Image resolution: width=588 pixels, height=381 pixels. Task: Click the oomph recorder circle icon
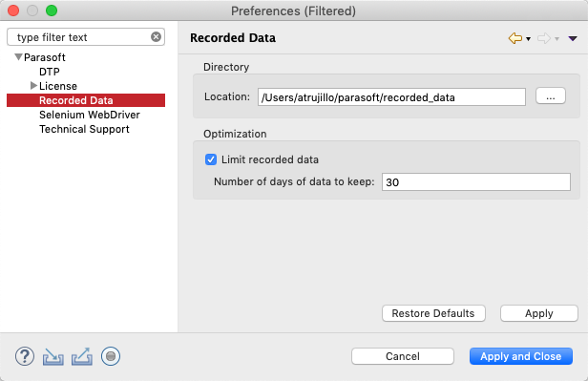111,356
